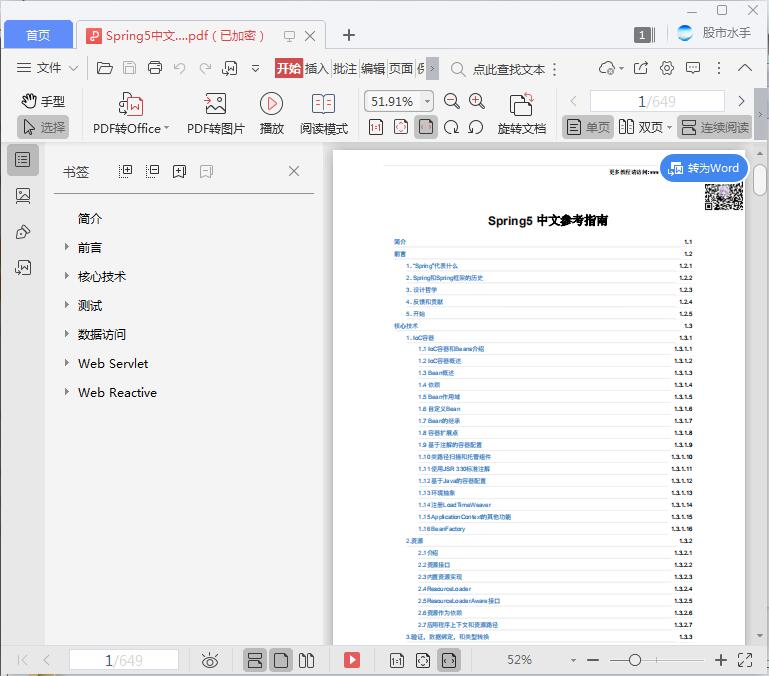
Task: Click the save disk icon
Action: coord(129,68)
